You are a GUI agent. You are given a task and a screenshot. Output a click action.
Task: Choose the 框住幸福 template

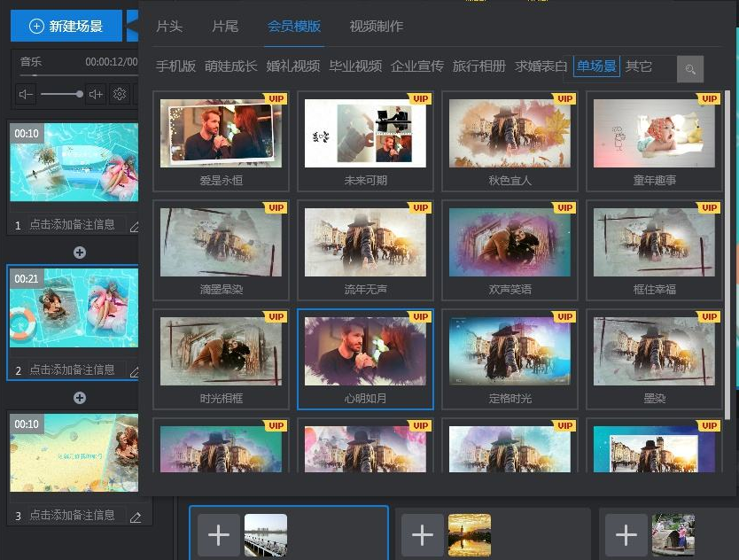[654, 250]
